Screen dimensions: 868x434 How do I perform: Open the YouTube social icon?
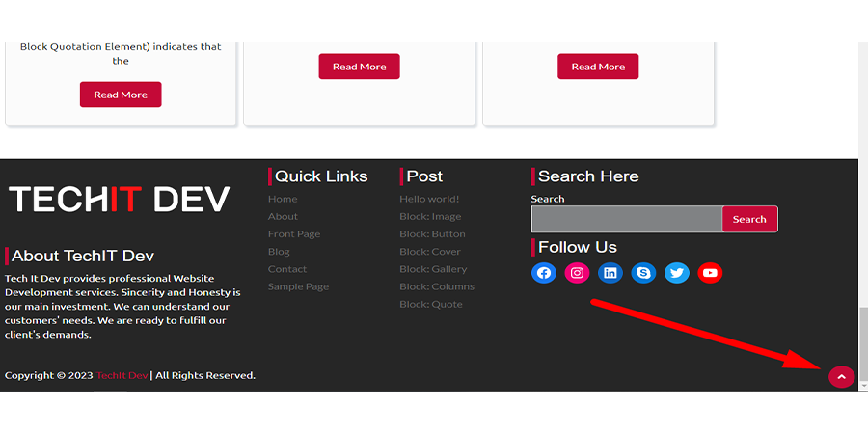(x=710, y=273)
